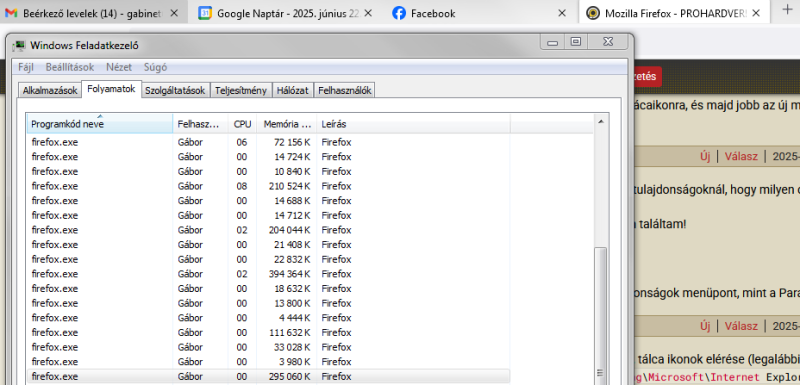
Task: Select firefox.exe using 10 840 K
Action: (268, 171)
